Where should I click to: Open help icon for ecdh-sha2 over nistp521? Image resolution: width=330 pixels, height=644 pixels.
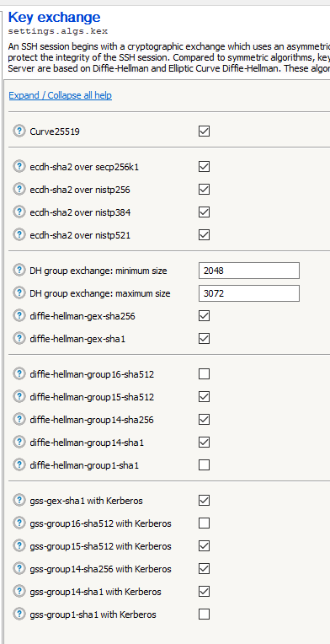click(x=19, y=234)
